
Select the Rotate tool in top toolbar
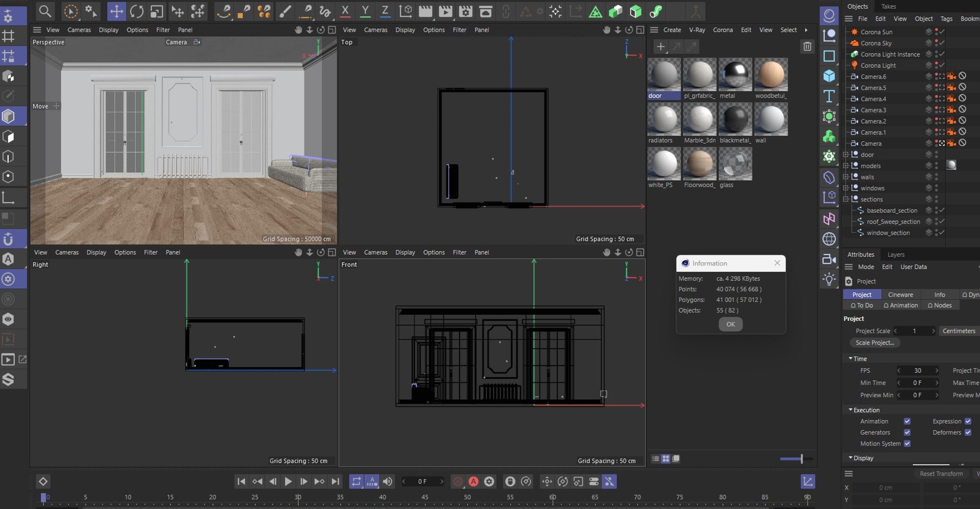(136, 11)
